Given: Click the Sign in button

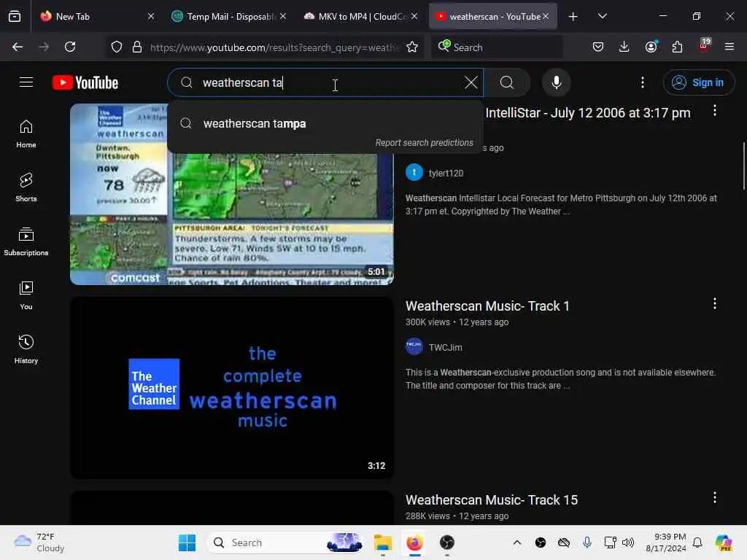Looking at the screenshot, I should click(698, 82).
